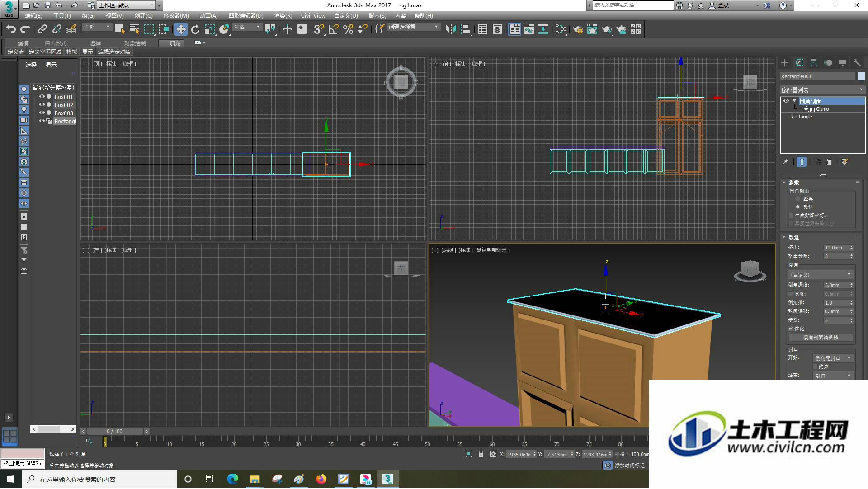
Task: Open Select by Name dialog
Action: 134,29
